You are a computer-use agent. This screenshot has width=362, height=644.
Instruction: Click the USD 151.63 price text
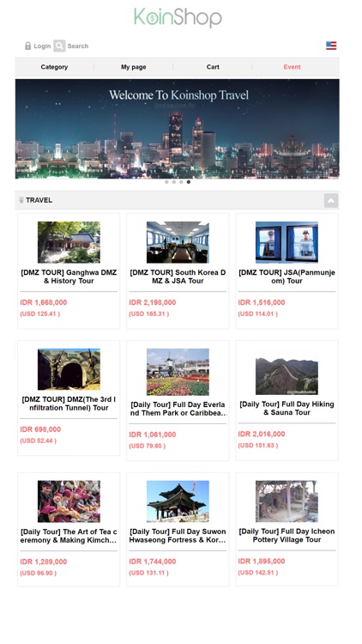(257, 446)
